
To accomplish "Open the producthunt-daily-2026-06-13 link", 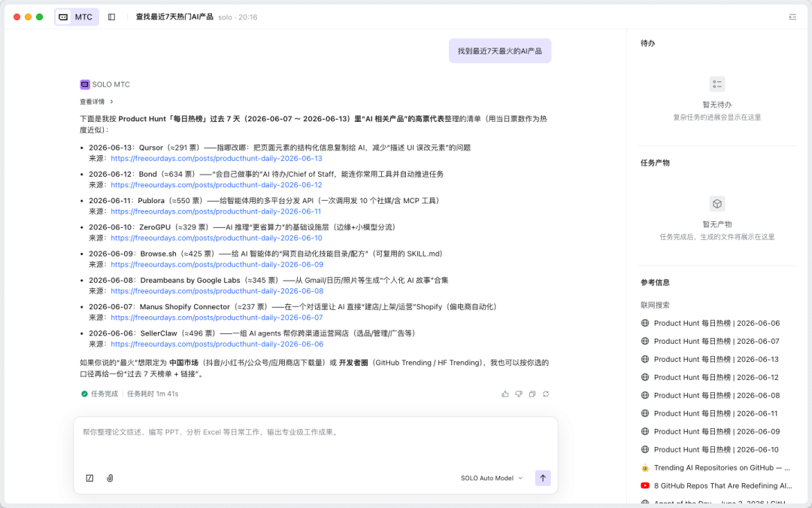I will point(217,159).
